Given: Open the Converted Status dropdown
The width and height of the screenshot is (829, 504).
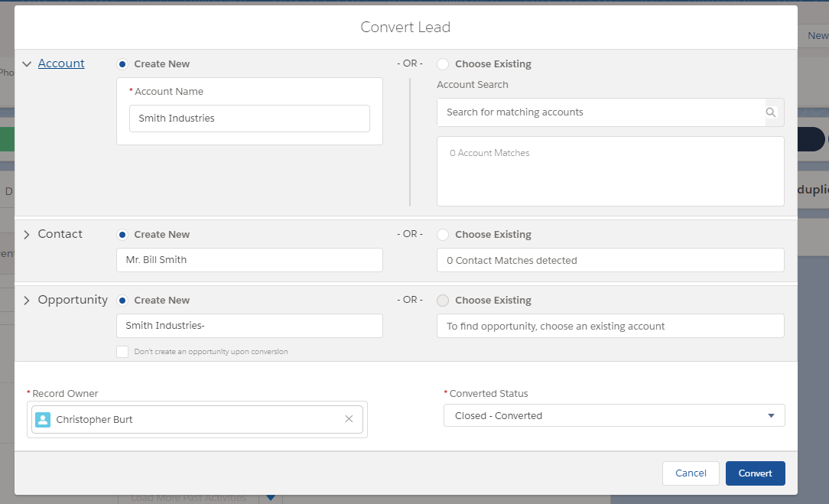Looking at the screenshot, I should coord(614,416).
